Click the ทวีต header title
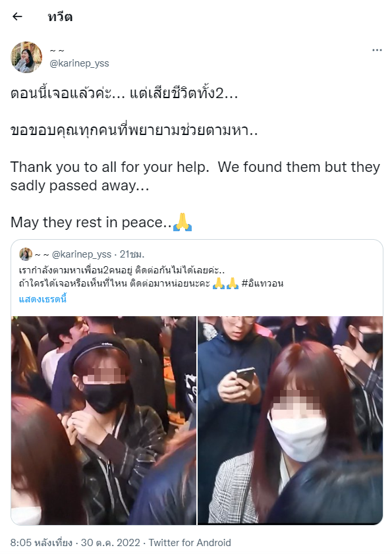The width and height of the screenshot is (392, 554). [x=60, y=16]
